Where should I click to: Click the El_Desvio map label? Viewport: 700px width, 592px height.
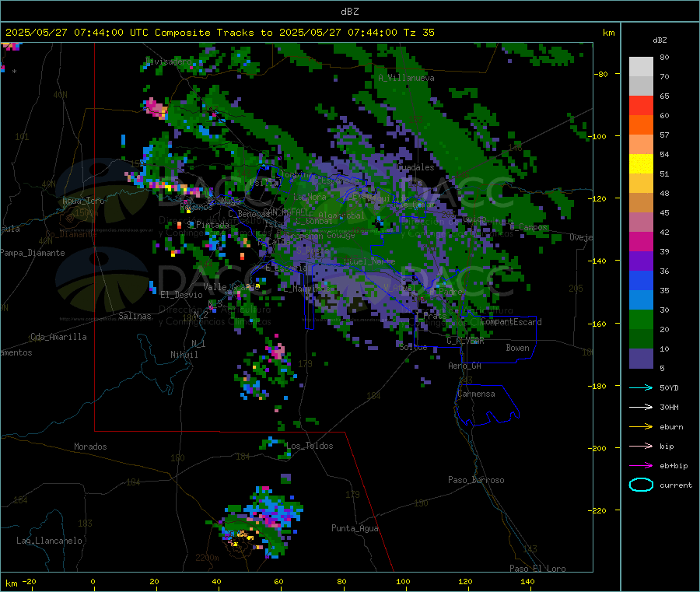181,295
